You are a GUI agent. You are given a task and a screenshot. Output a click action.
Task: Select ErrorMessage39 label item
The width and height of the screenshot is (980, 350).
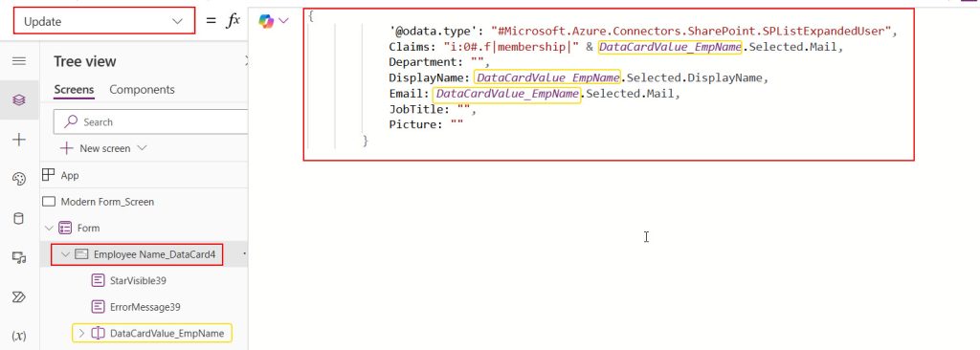click(145, 307)
